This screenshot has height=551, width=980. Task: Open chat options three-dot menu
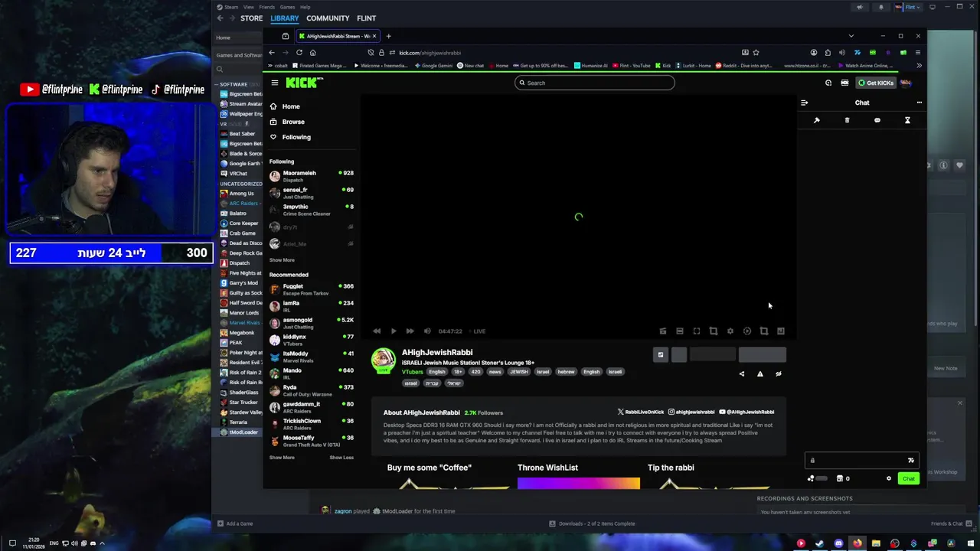pos(919,103)
